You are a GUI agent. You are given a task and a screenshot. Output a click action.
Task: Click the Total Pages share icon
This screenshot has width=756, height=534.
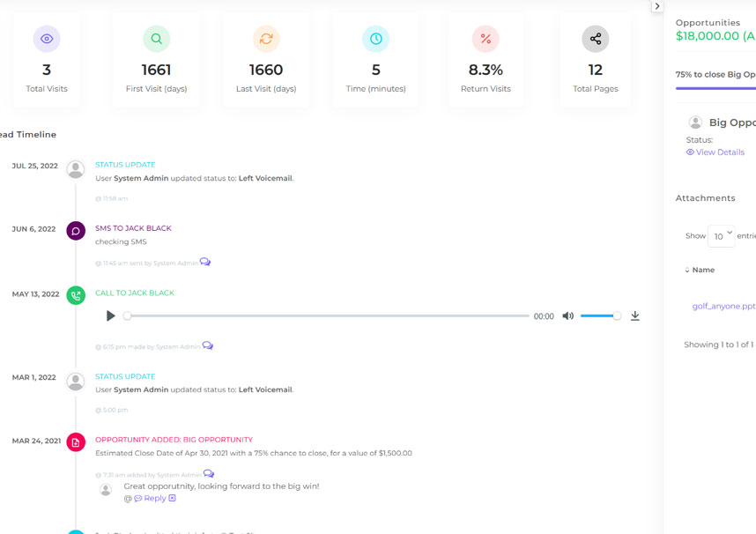pos(596,39)
